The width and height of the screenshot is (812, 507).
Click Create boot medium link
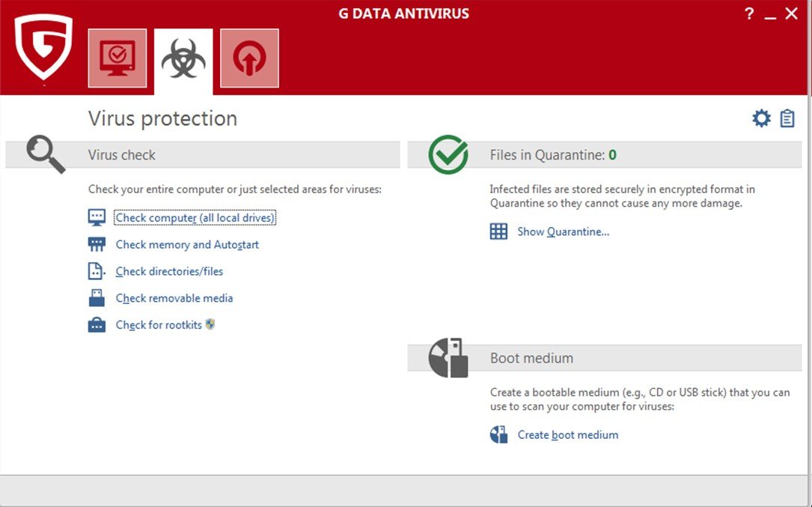click(567, 435)
